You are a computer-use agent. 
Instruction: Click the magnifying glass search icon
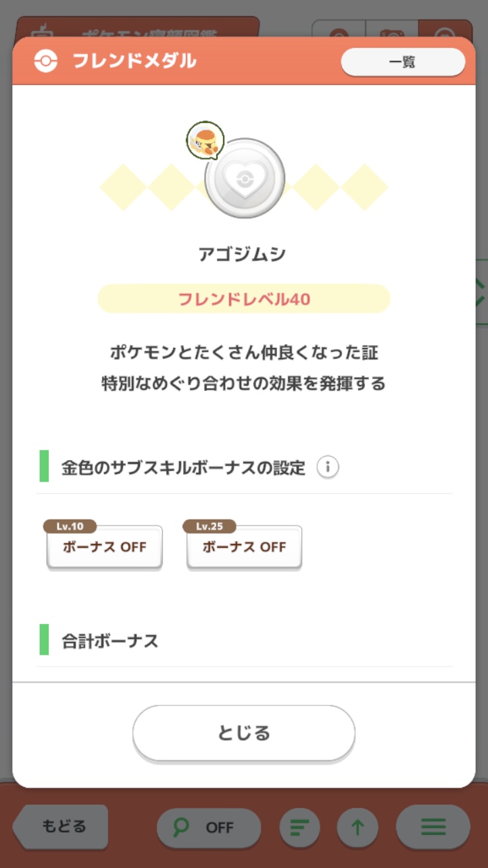point(182,827)
